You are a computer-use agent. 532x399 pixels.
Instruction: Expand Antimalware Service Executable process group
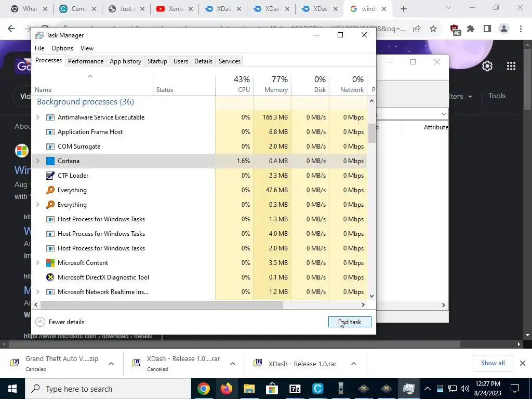(37, 117)
